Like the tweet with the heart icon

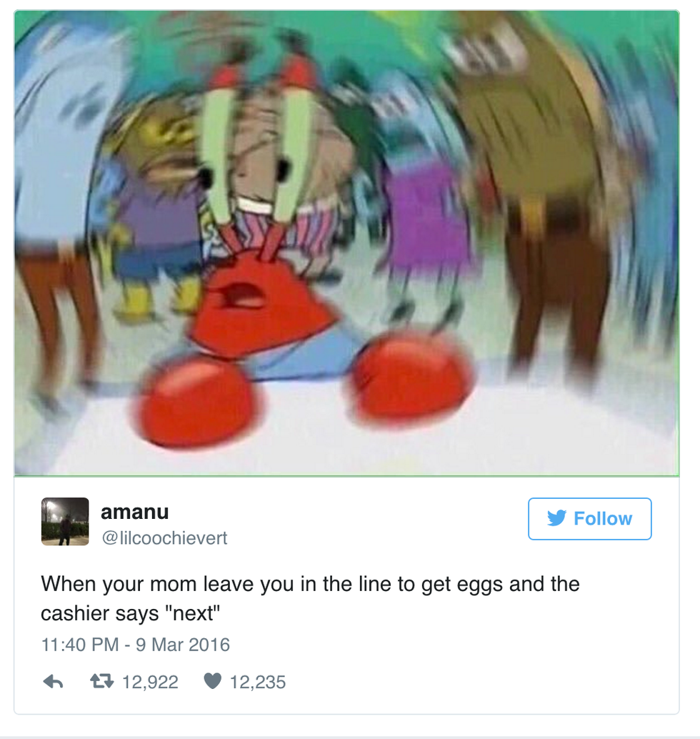click(x=212, y=681)
